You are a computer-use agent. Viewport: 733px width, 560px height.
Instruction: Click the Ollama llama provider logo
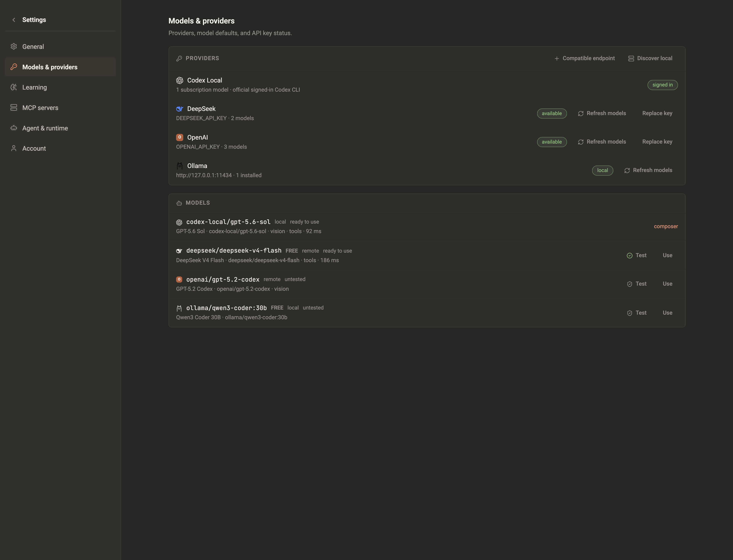point(180,166)
